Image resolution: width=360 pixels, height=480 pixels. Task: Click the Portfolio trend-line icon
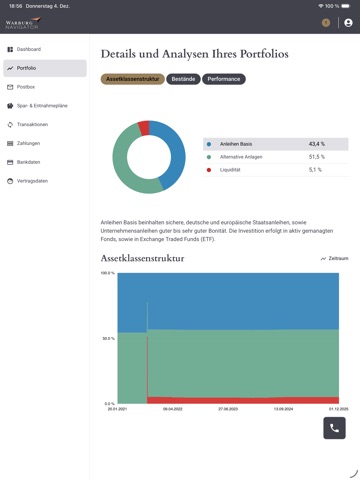[10, 68]
